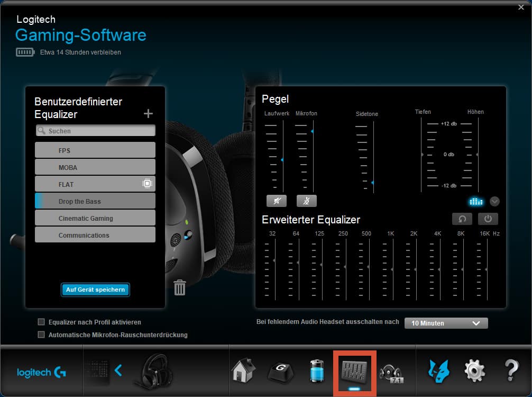Click the Tiefen bass slider
532x397 pixels.
(x=421, y=155)
